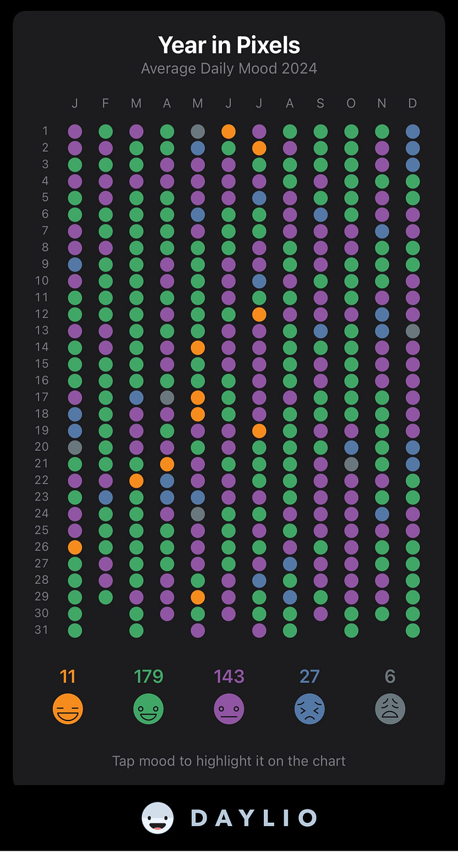
Task: Click the Year in Pixels title
Action: (229, 45)
